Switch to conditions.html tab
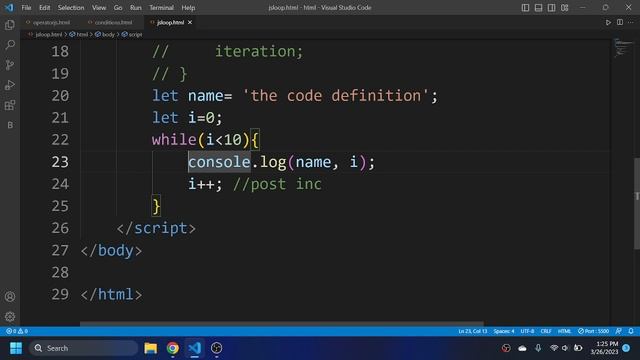The image size is (640, 360). (113, 22)
